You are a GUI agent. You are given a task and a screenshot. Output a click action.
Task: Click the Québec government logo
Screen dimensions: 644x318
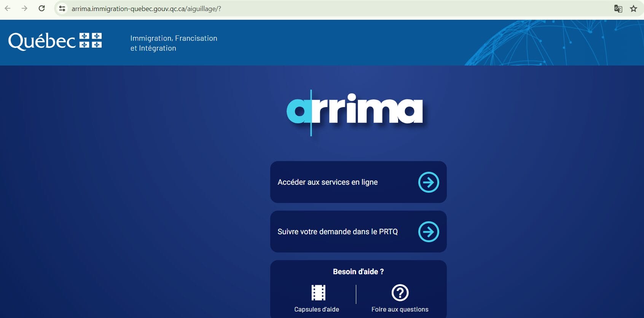(x=55, y=41)
